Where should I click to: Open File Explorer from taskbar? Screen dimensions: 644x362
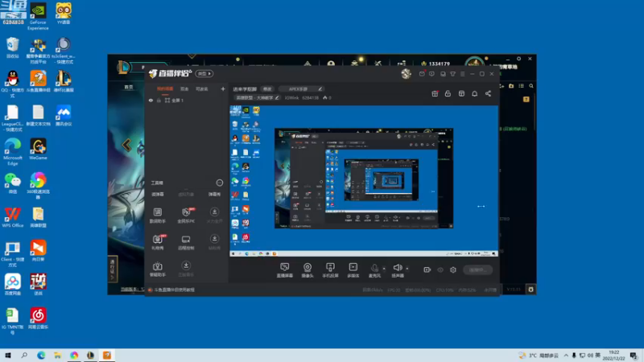pyautogui.click(x=57, y=355)
